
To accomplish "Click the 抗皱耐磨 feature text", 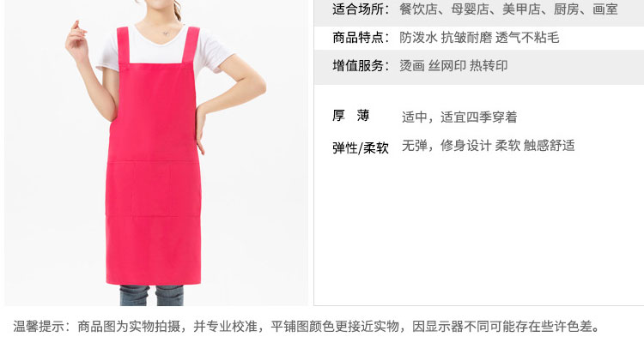I will 466,38.
